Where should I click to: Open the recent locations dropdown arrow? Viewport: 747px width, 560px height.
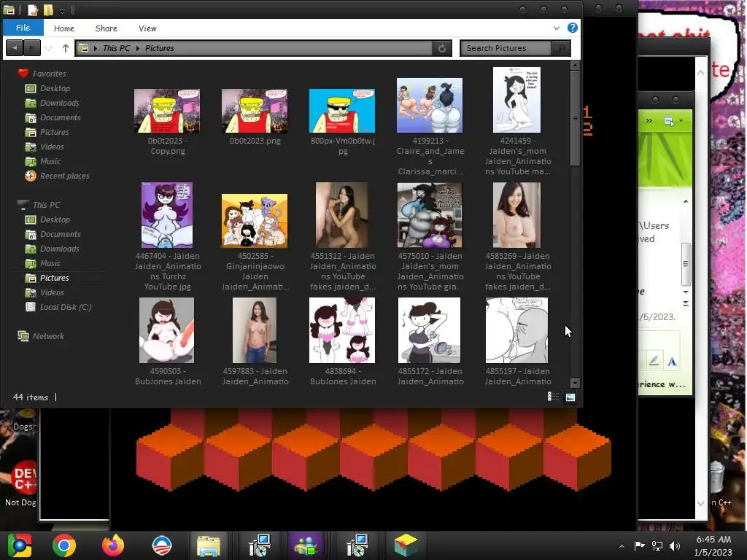(49, 48)
